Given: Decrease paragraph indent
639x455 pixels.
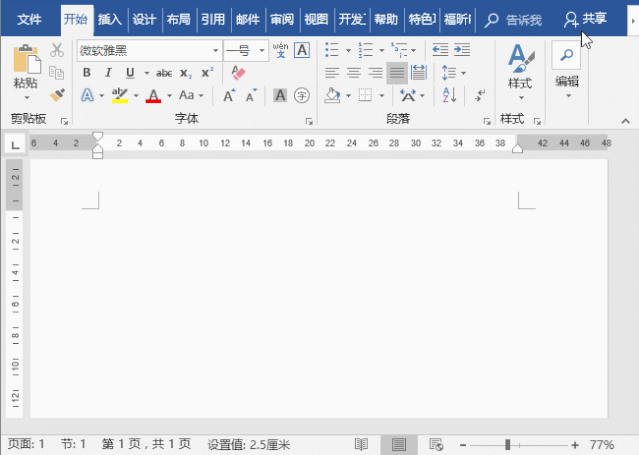Looking at the screenshot, I should click(440, 50).
